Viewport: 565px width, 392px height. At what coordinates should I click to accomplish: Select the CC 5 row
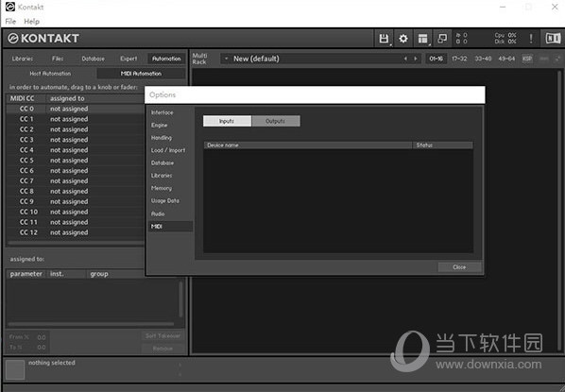(x=76, y=161)
